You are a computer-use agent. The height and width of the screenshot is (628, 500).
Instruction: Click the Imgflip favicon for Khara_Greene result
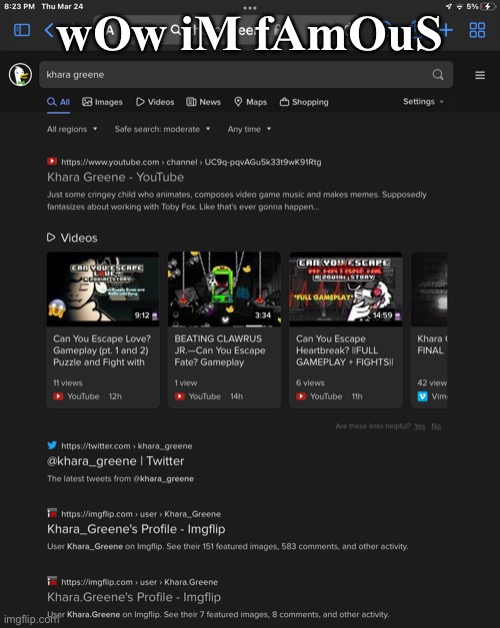[x=52, y=513]
